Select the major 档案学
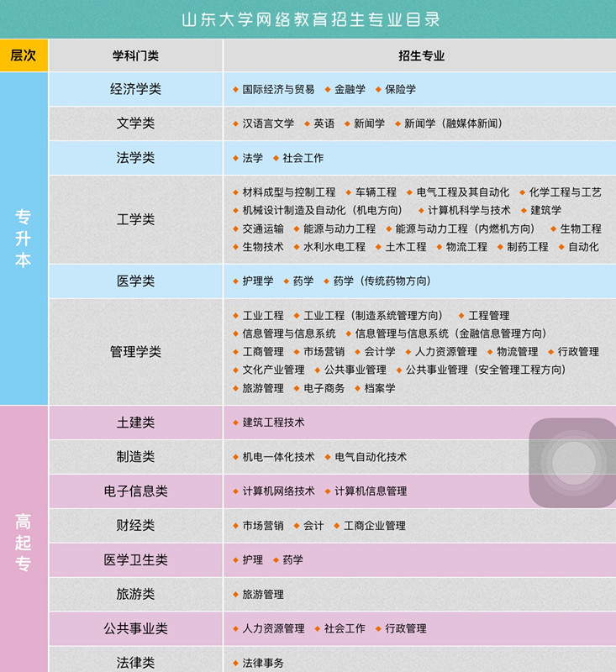Viewport: 616px width, 672px height. point(379,388)
